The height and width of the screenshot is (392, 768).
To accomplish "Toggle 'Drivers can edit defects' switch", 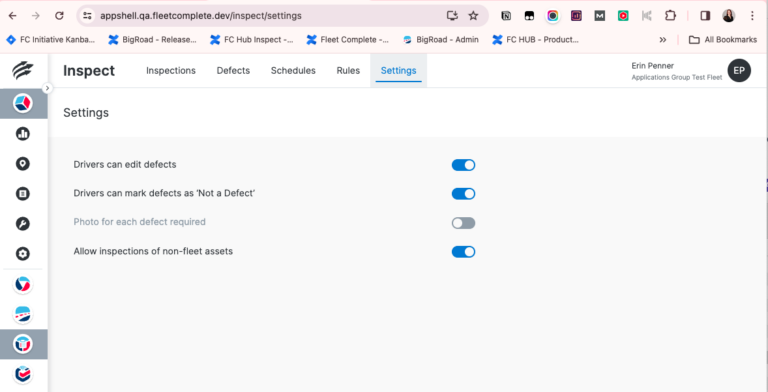I will point(463,165).
